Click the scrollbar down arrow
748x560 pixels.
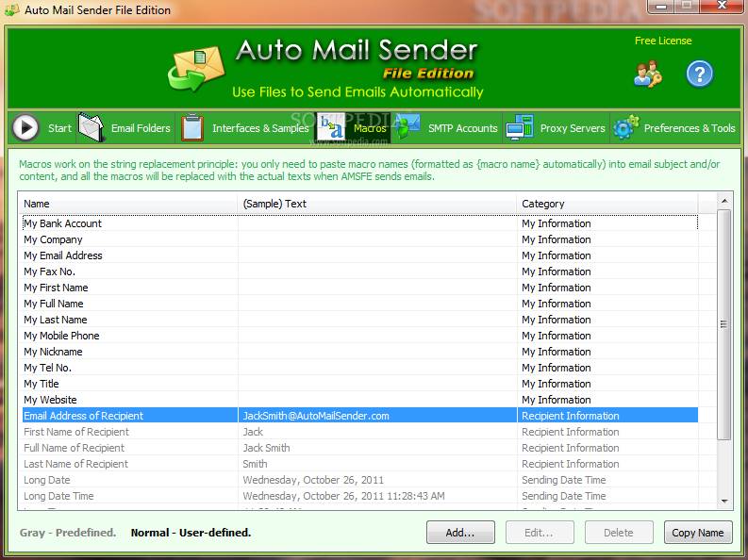(724, 502)
